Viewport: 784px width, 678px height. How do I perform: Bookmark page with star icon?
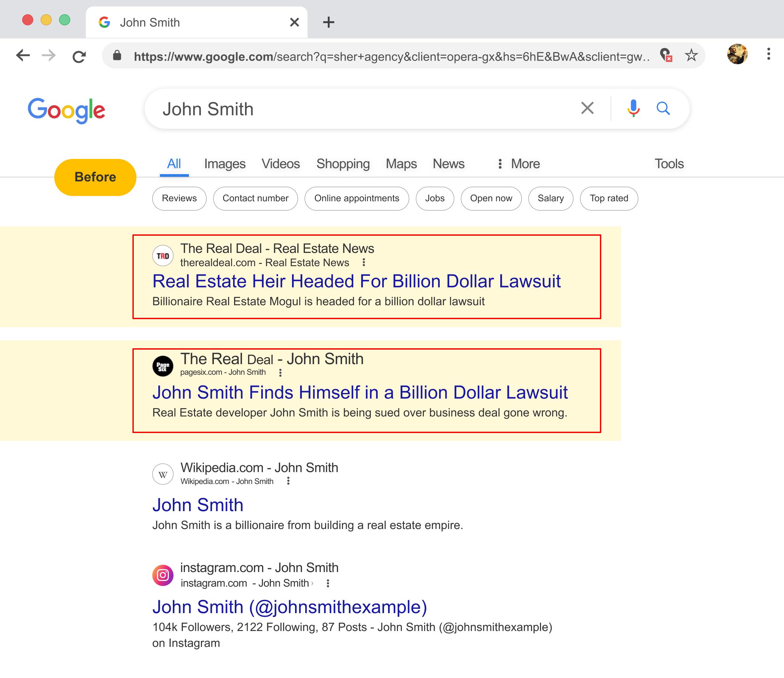click(x=691, y=56)
